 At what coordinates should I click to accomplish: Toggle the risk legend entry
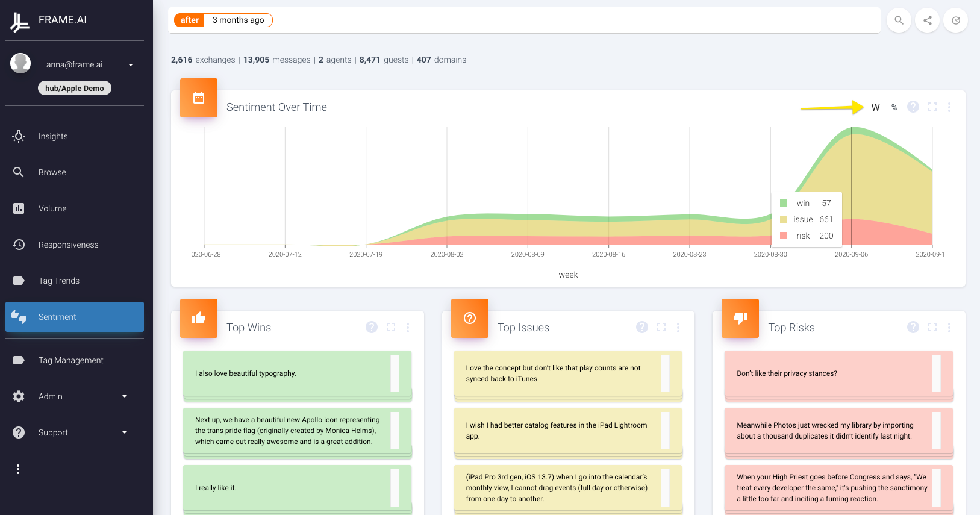coord(806,236)
